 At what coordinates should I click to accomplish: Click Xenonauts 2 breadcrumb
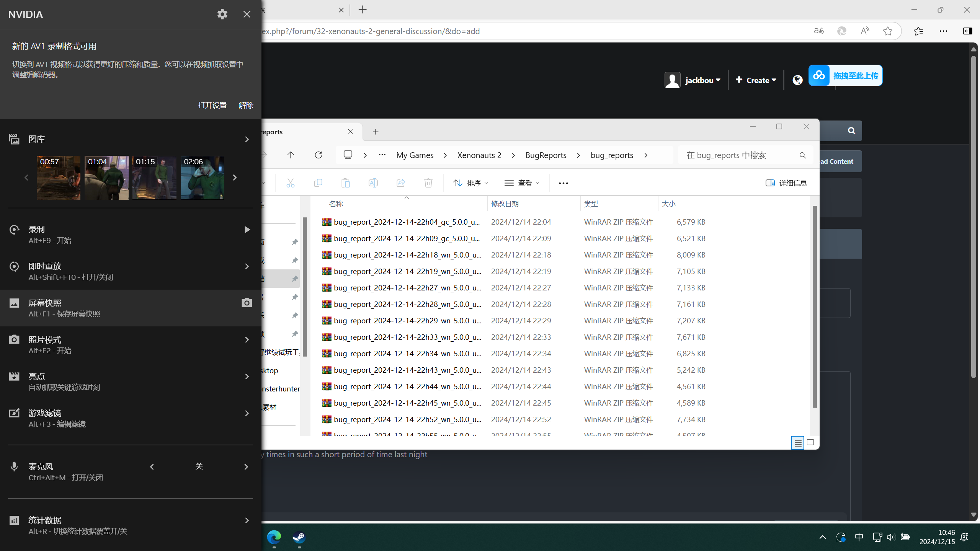479,155
